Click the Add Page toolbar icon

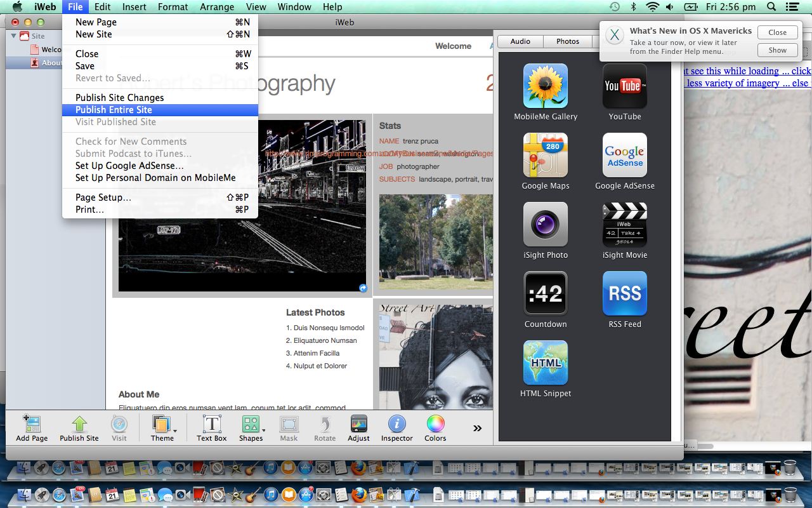pyautogui.click(x=32, y=424)
